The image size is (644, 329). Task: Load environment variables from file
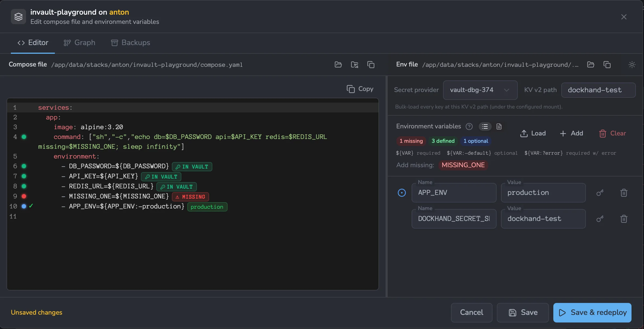tap(533, 133)
